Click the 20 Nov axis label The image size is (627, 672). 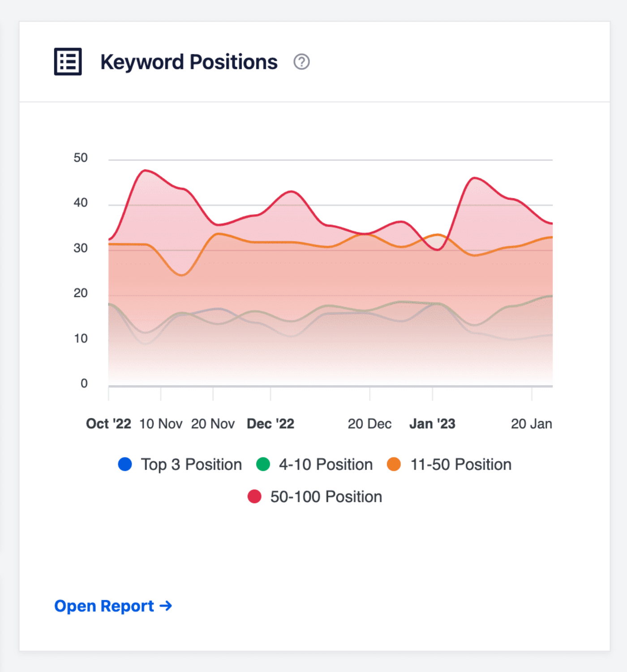213,424
